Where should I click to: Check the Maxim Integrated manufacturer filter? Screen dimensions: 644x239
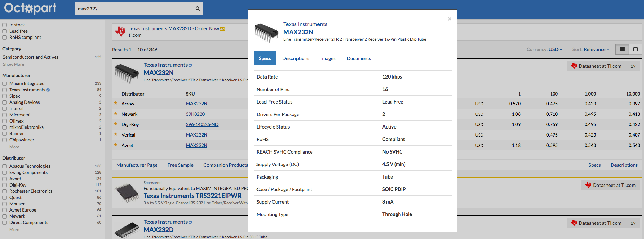pyautogui.click(x=5, y=84)
